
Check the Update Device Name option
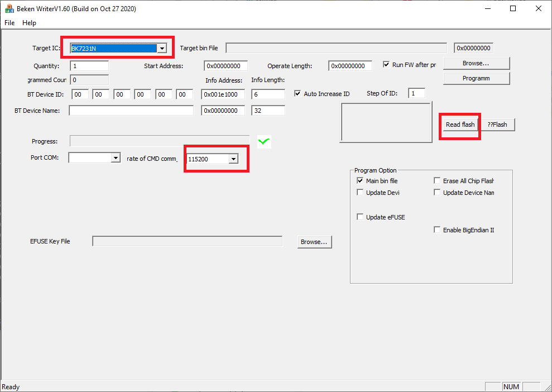point(437,193)
